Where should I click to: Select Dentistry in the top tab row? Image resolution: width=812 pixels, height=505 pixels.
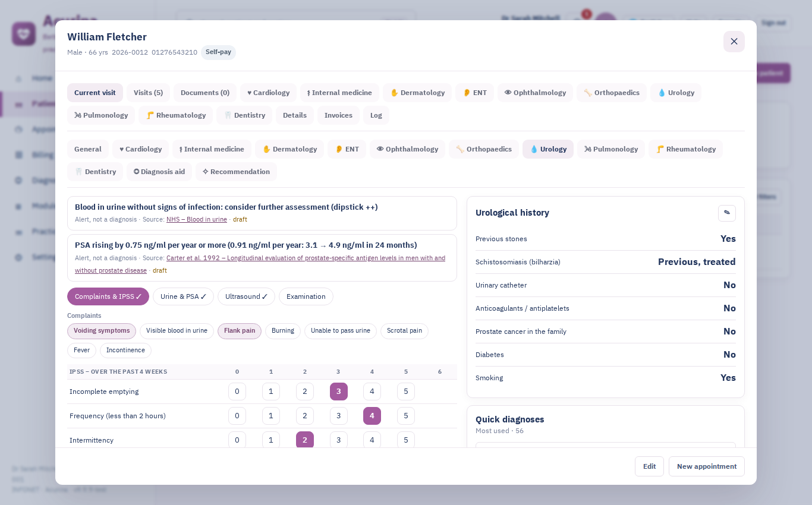tap(244, 115)
